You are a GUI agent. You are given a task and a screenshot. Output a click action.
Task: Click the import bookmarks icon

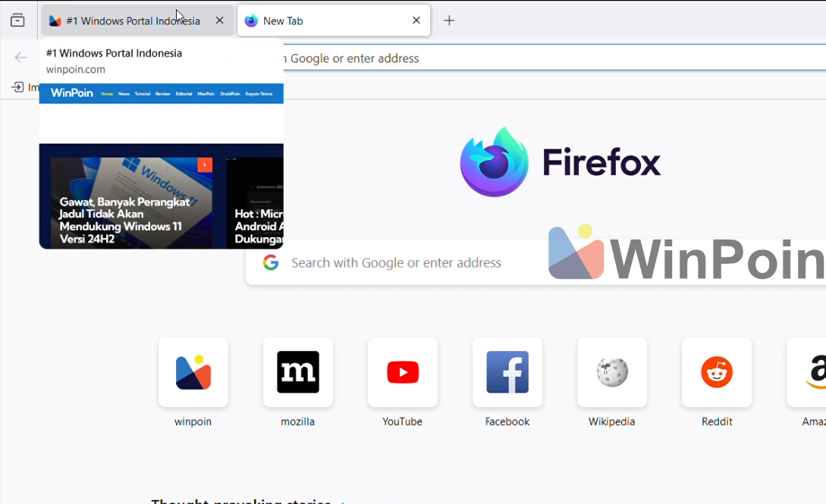pyautogui.click(x=17, y=87)
